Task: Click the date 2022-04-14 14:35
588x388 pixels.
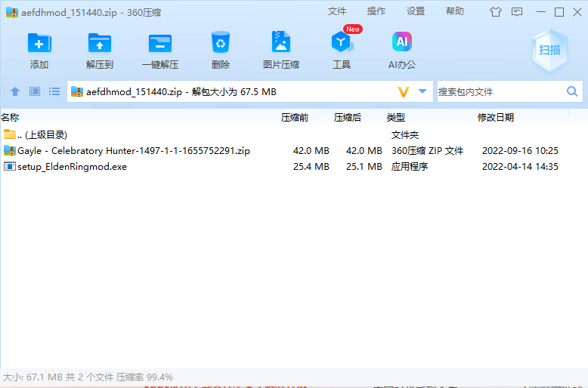Action: tap(520, 166)
